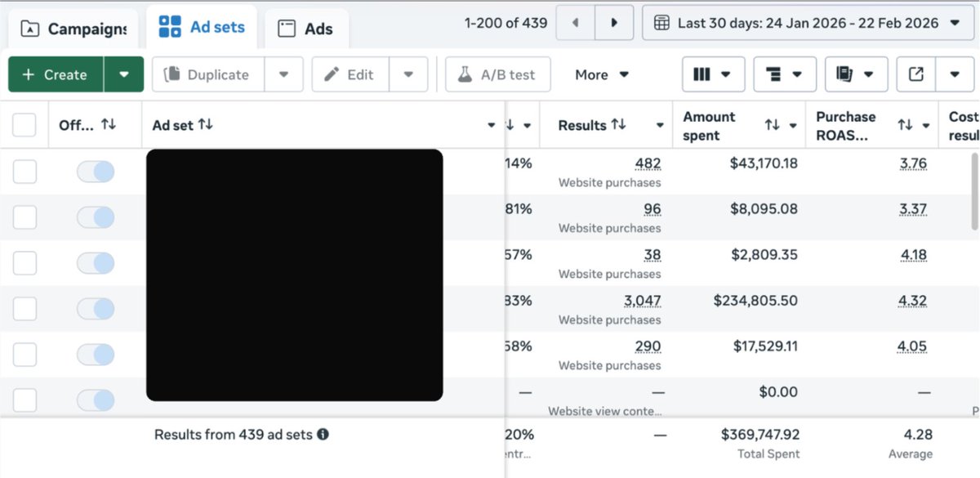Open the More menu
This screenshot has width=980, height=478.
coord(602,74)
